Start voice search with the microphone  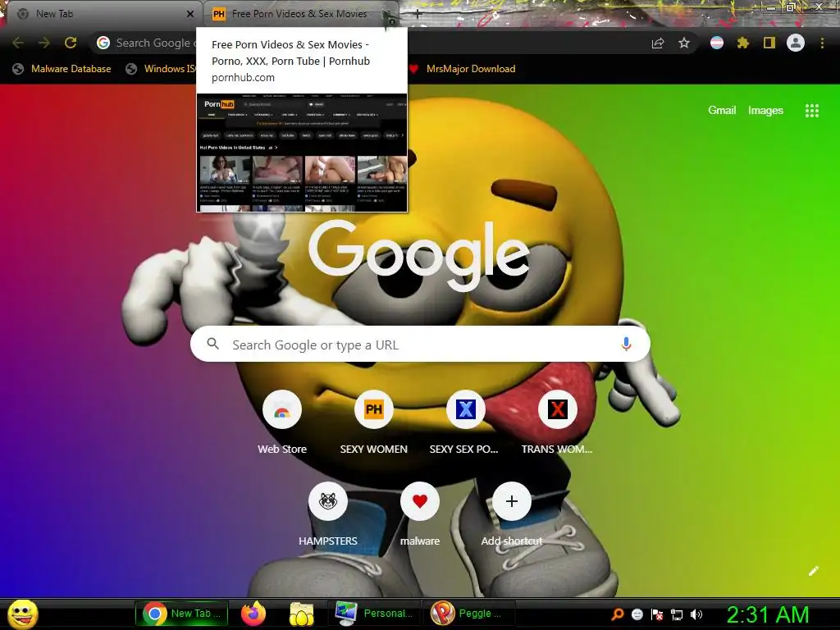coord(626,344)
